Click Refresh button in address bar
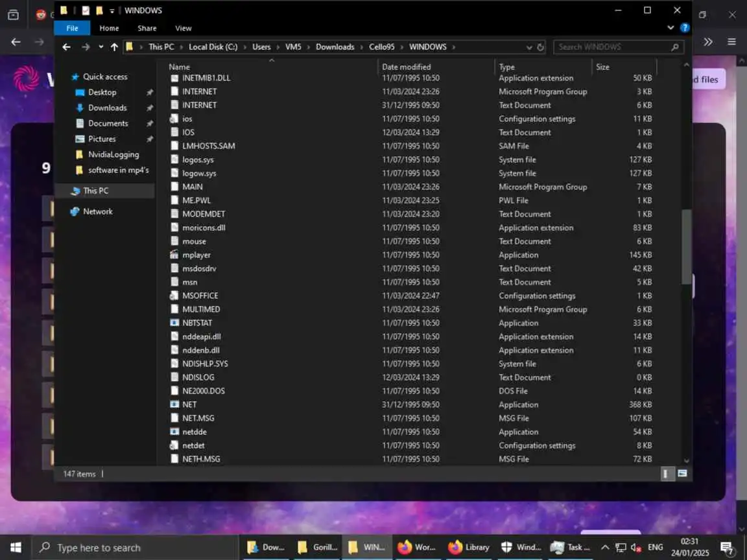 540,47
